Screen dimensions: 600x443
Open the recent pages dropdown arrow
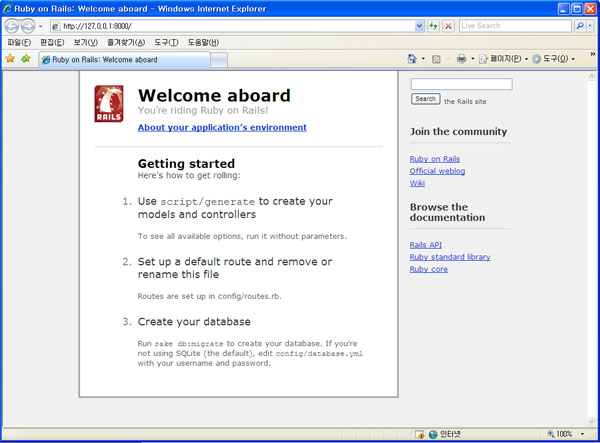click(40, 26)
